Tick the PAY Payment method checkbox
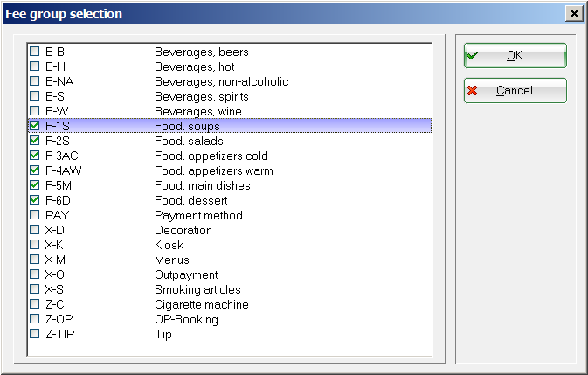588x375 pixels. click(35, 216)
